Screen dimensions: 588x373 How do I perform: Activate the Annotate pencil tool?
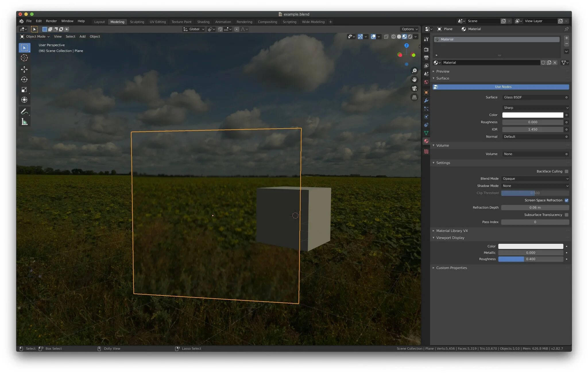pos(24,111)
